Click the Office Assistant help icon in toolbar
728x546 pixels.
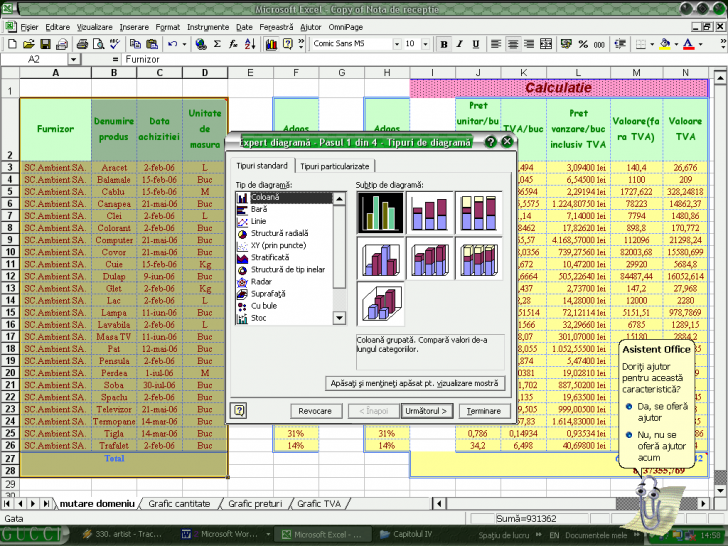288,44
